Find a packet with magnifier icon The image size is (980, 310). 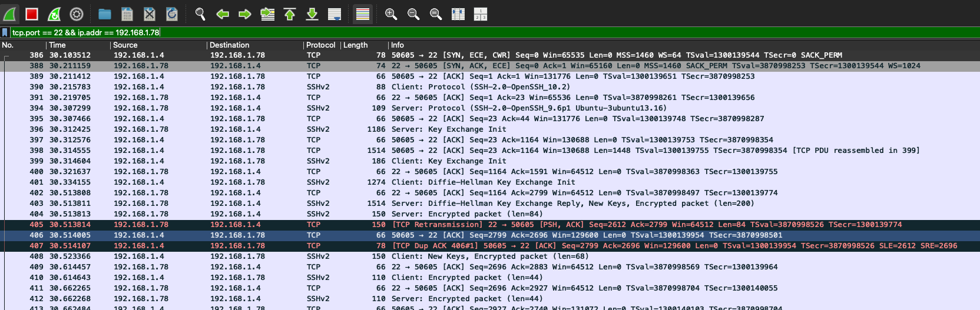[200, 14]
